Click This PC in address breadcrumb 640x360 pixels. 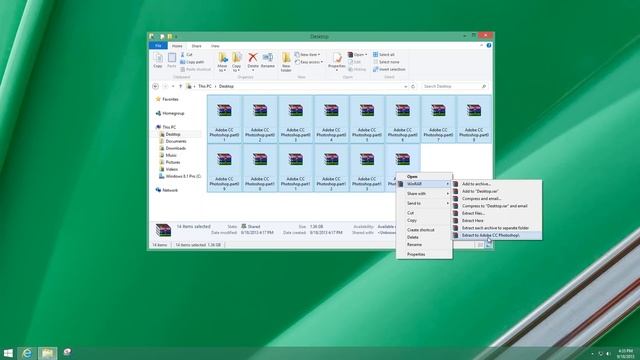pos(204,87)
